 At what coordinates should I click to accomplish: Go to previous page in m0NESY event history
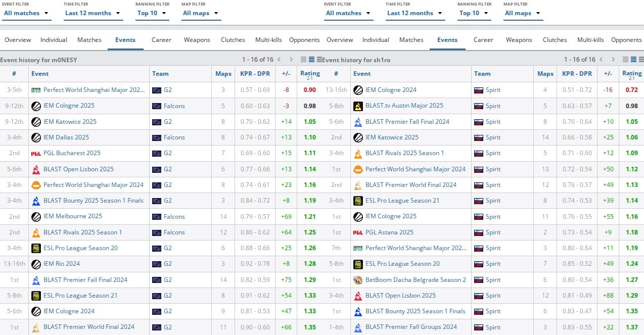coord(279,60)
